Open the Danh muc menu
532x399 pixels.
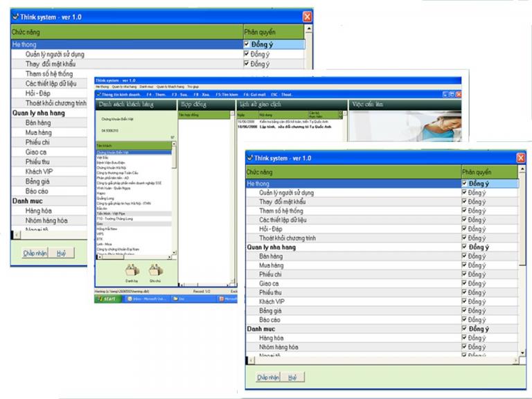coord(146,87)
